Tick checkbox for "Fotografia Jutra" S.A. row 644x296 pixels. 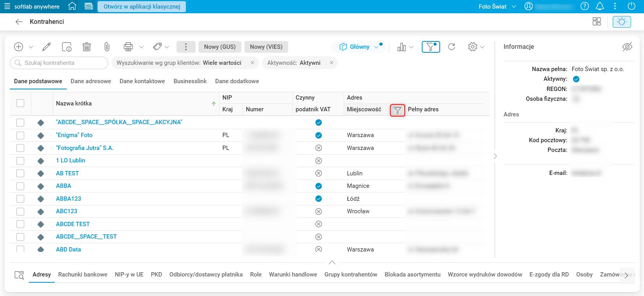(20, 148)
